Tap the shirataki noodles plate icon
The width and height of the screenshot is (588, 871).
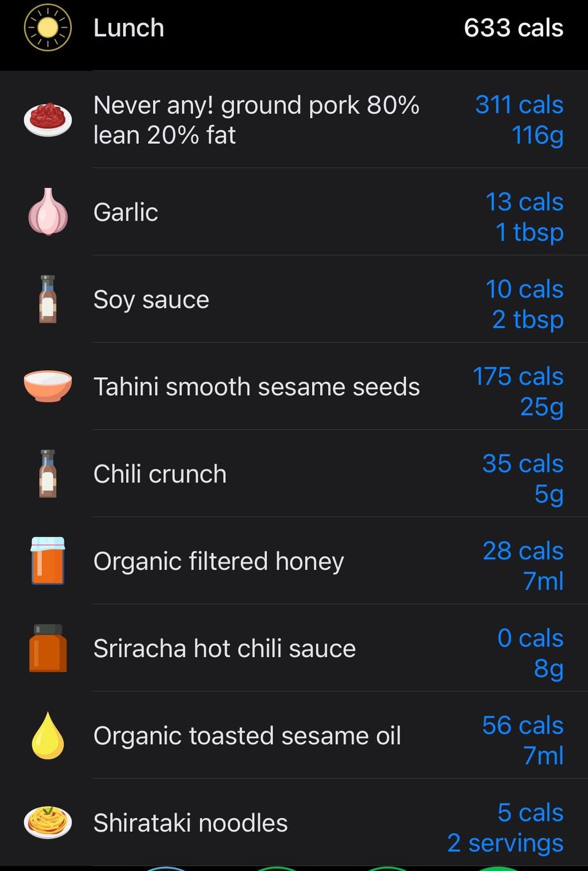click(x=48, y=822)
